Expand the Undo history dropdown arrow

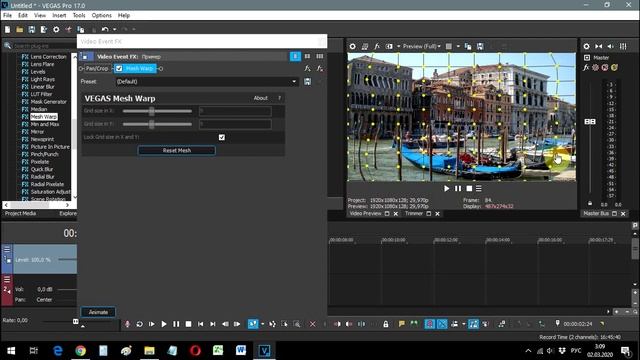(x=114, y=29)
